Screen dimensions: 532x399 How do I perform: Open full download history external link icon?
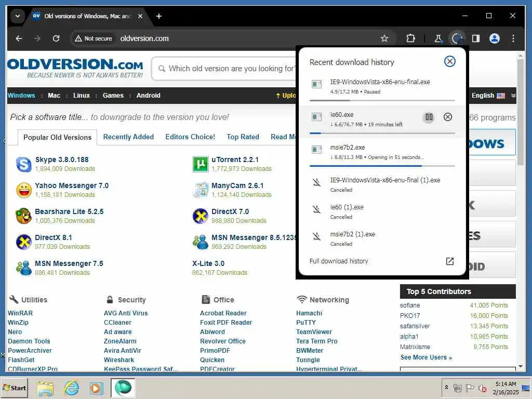[449, 261]
